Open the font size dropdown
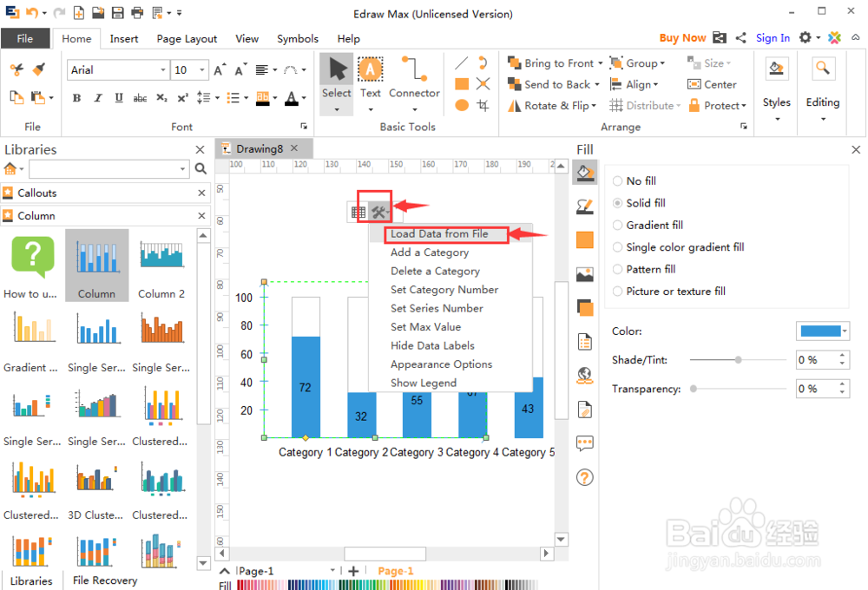The image size is (868, 590). pyautogui.click(x=202, y=69)
